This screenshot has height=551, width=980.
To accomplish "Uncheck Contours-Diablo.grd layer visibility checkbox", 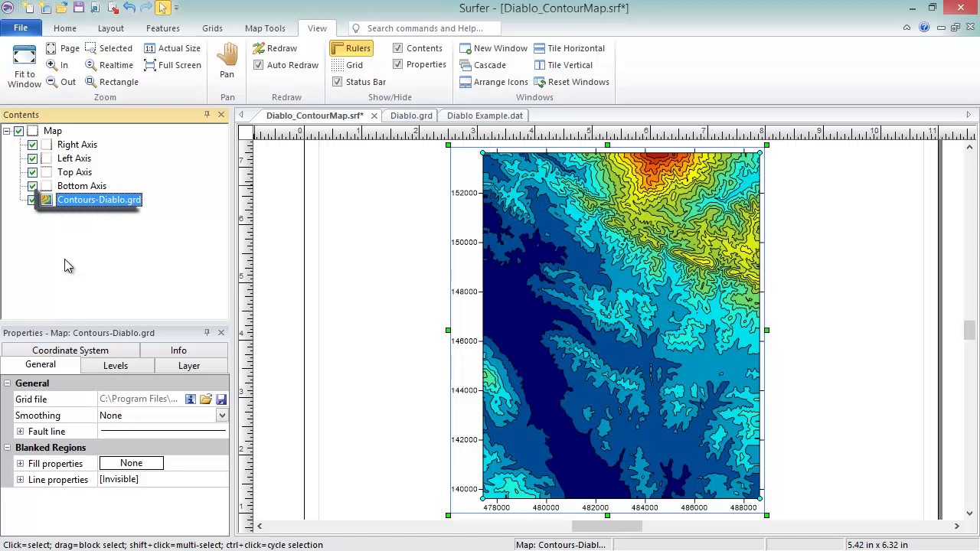I will (32, 200).
